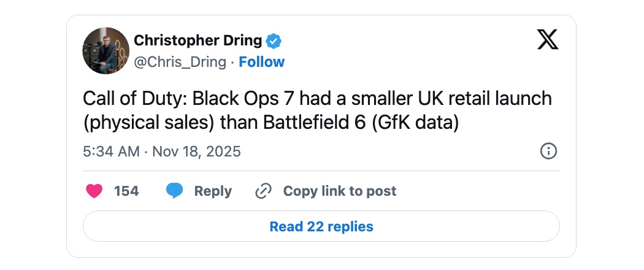The height and width of the screenshot is (270, 644).
Task: Click the blue verified badge
Action: pyautogui.click(x=274, y=41)
